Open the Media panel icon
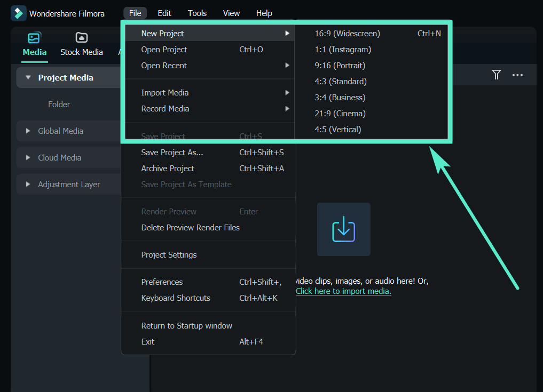 pos(34,38)
